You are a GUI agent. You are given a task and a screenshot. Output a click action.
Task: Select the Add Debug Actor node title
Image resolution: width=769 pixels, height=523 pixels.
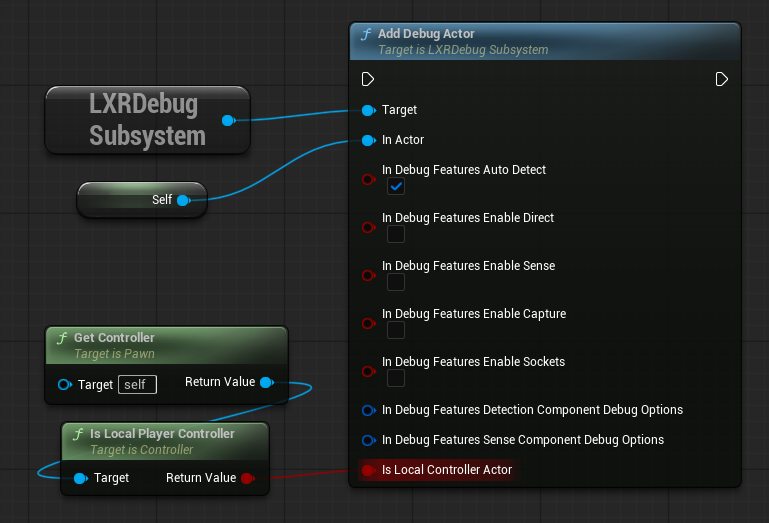coord(426,34)
